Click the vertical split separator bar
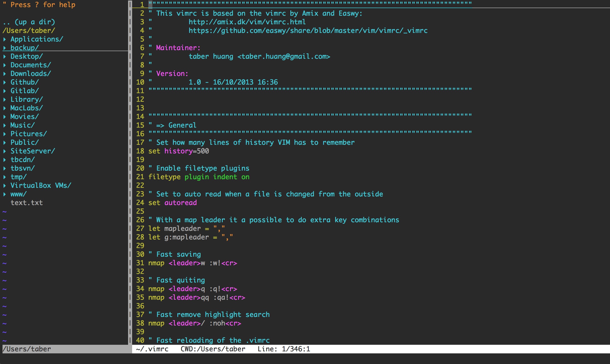Screen dimensions: 610x364 pyautogui.click(x=130, y=177)
